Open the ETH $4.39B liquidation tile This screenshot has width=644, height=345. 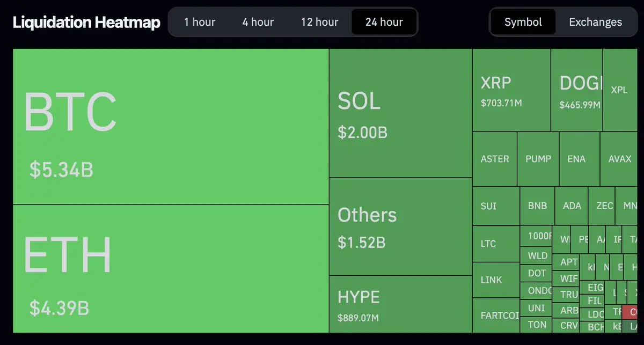(171, 268)
